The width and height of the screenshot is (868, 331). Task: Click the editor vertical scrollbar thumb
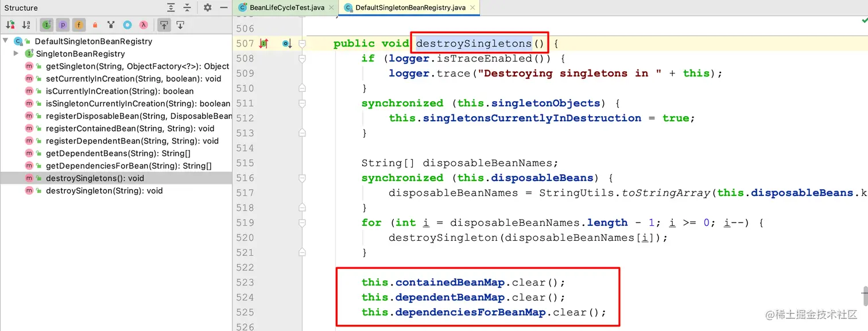[865, 296]
